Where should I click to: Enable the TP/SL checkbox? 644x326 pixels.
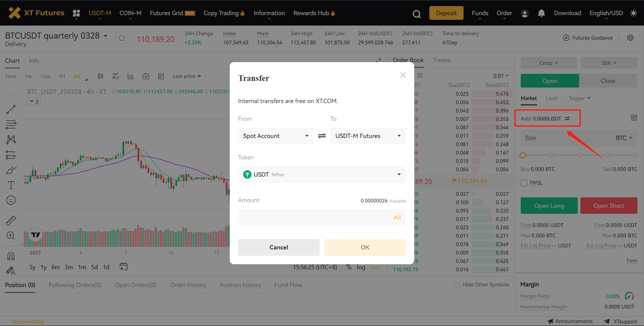coord(524,183)
